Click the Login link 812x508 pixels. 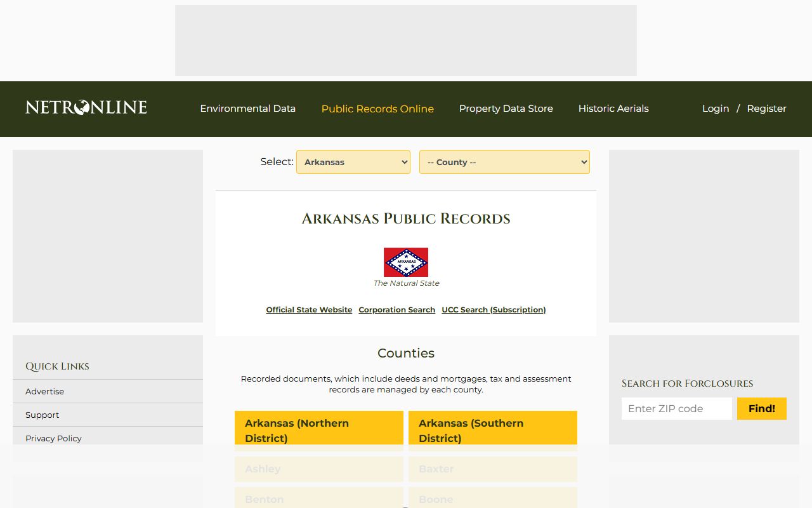click(x=716, y=109)
